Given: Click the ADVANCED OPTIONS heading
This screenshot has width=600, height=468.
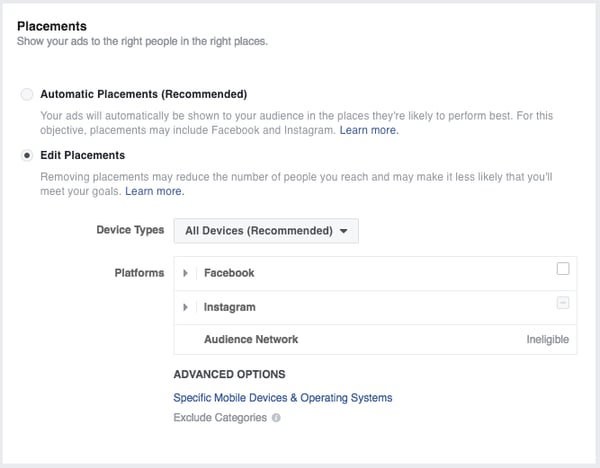Looking at the screenshot, I should coord(229,374).
